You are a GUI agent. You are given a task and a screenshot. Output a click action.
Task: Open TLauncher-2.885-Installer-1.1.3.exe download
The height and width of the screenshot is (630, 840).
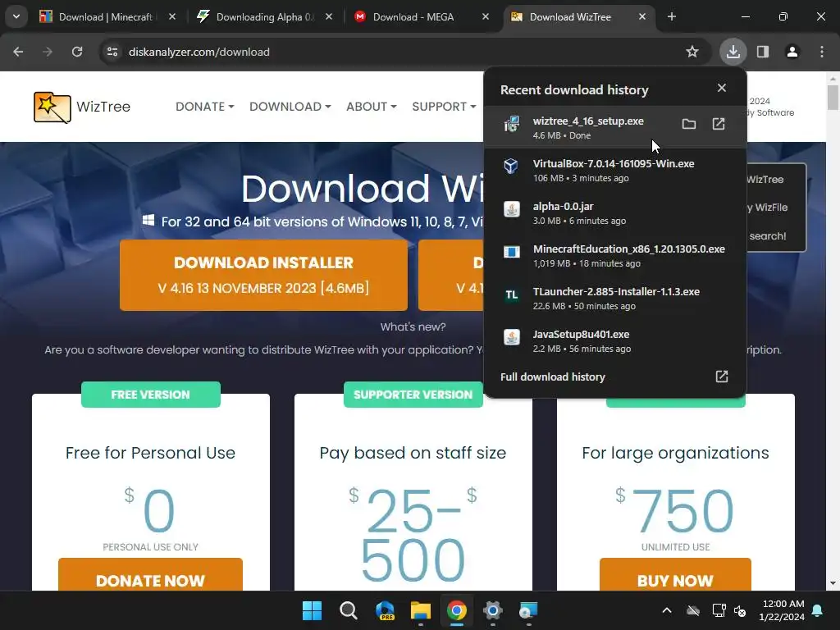pos(615,299)
